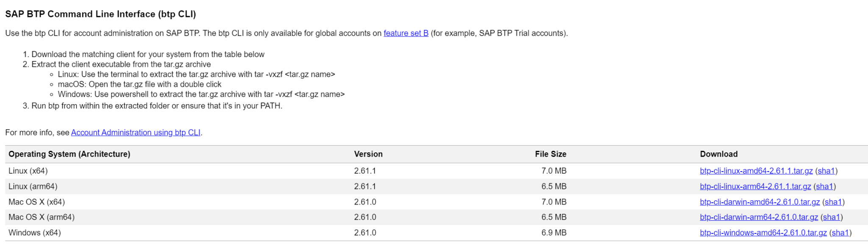Image resolution: width=868 pixels, height=249 pixels.
Task: Open sha1 link for darwin arm64 archive
Action: point(832,218)
